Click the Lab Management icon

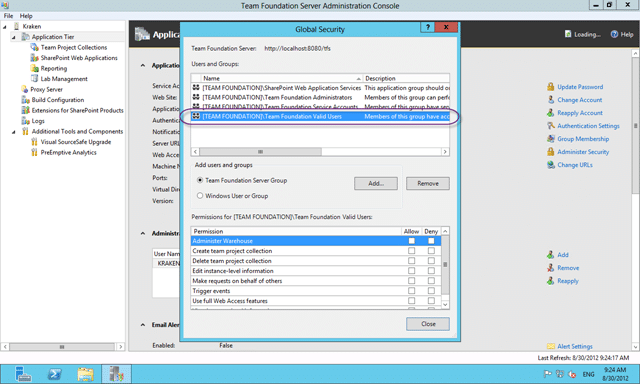click(34, 79)
